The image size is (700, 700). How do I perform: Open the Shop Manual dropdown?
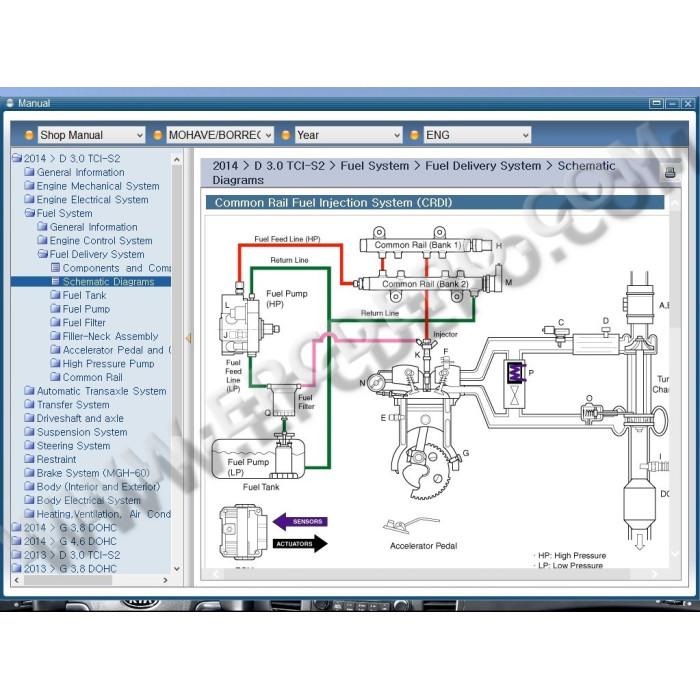(x=91, y=135)
